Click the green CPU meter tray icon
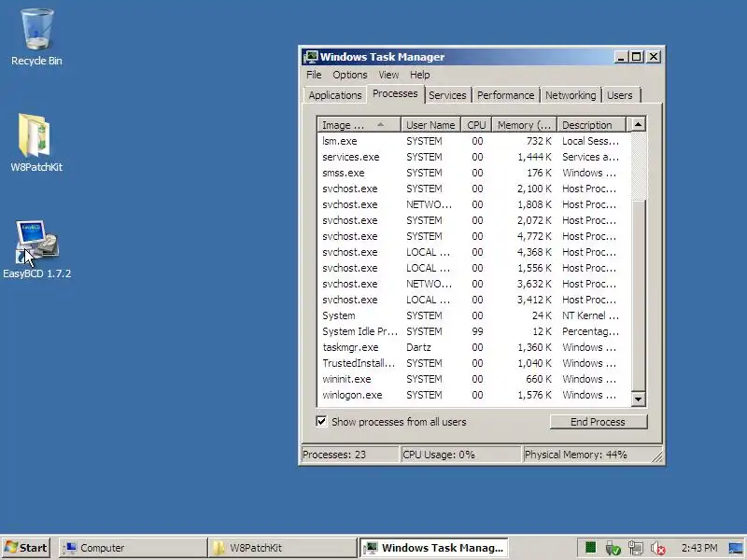 point(590,548)
